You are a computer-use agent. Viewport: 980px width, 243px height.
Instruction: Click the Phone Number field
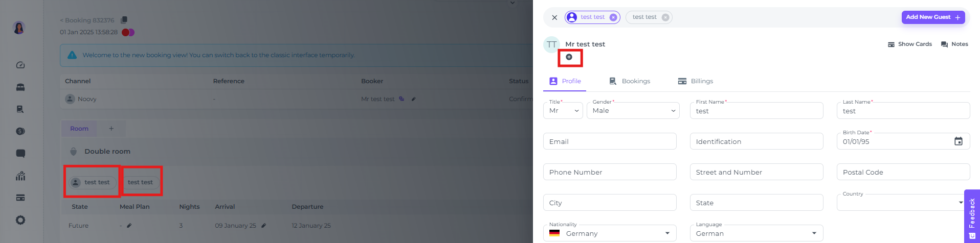tap(610, 172)
